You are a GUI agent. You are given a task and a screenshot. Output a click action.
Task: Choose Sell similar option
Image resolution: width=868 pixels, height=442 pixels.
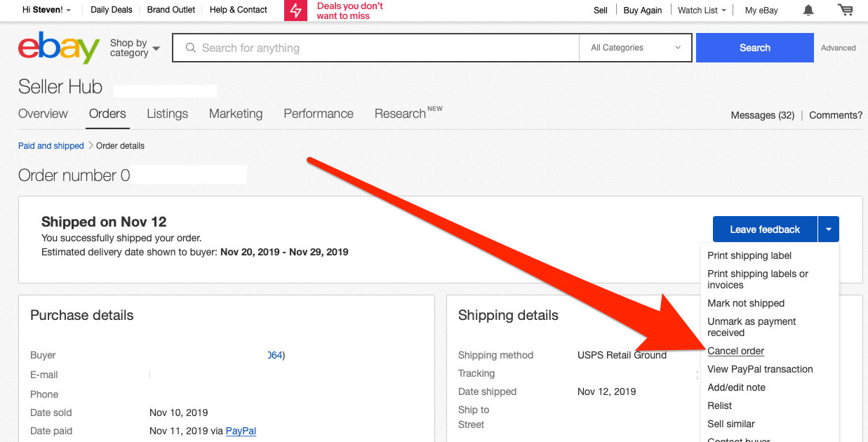731,424
